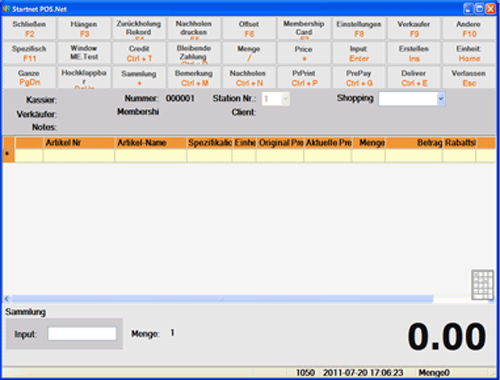This screenshot has width=500, height=380.
Task: Click the Price button
Action: [x=304, y=53]
